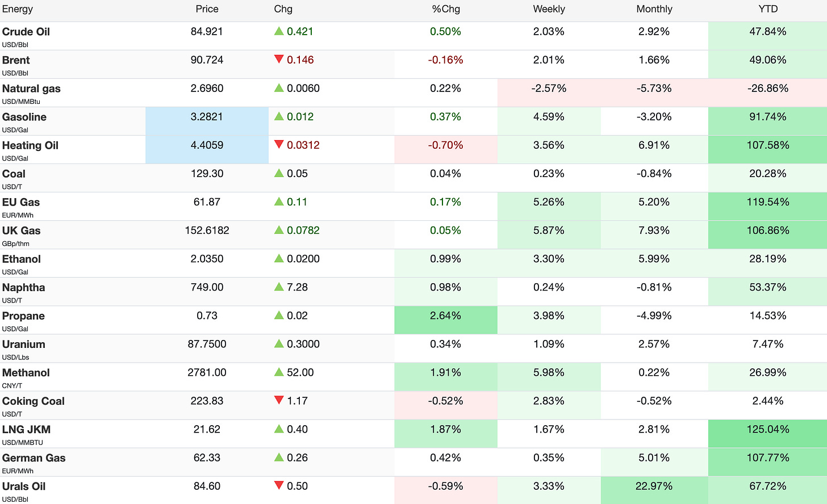This screenshot has width=827, height=504.
Task: Click the red down arrow in Urals Oil row
Action: (279, 486)
